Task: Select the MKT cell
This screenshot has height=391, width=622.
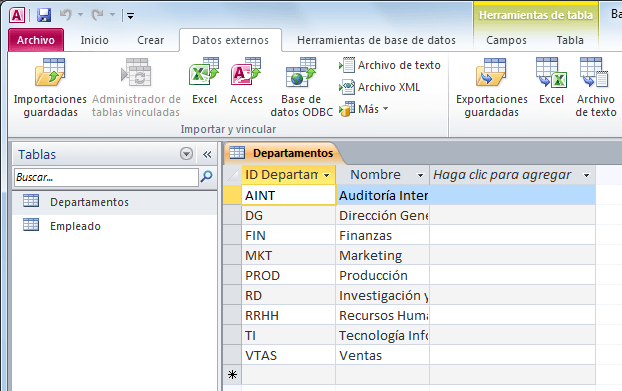Action: click(x=289, y=255)
